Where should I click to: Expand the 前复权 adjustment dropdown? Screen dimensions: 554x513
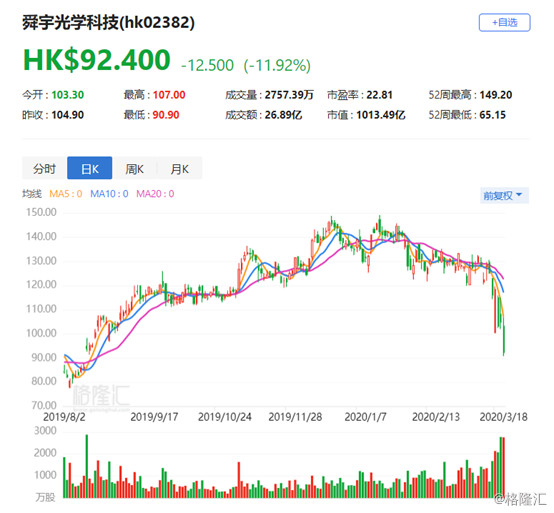click(x=504, y=195)
